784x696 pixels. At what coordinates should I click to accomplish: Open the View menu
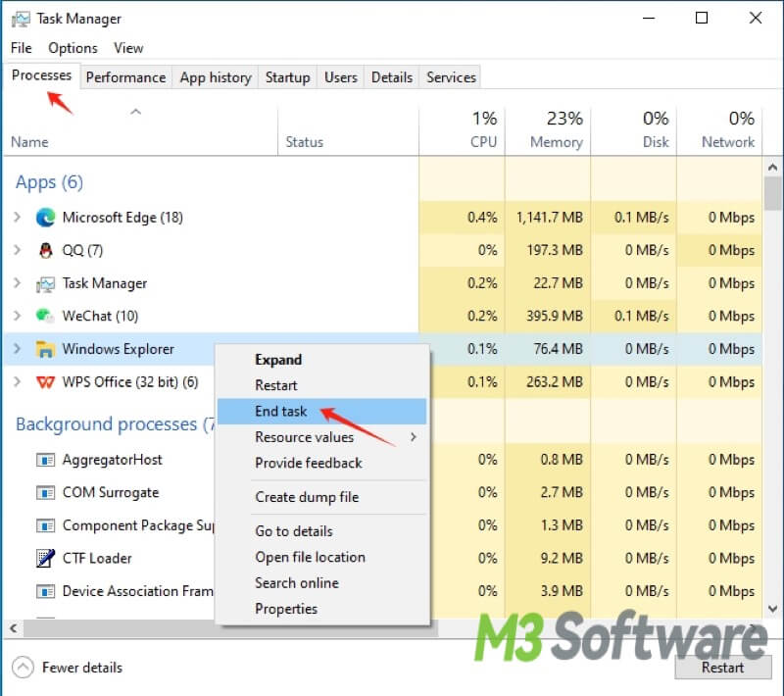(x=128, y=48)
